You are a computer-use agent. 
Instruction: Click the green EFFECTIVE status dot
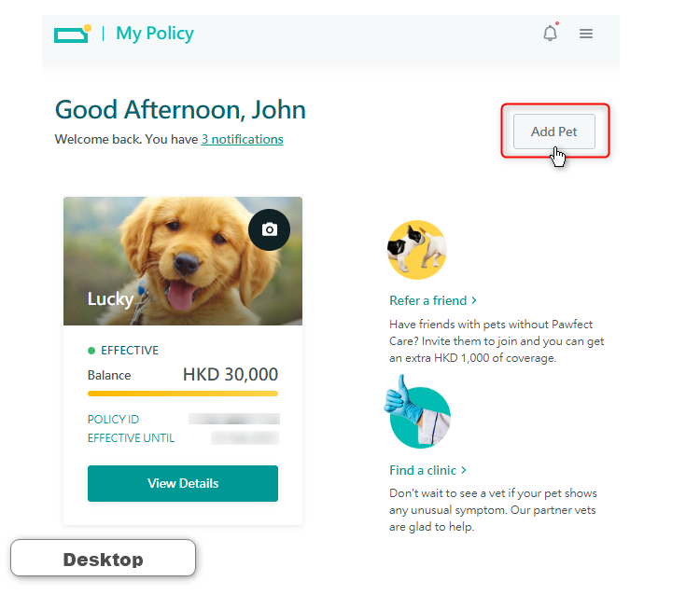tap(91, 351)
